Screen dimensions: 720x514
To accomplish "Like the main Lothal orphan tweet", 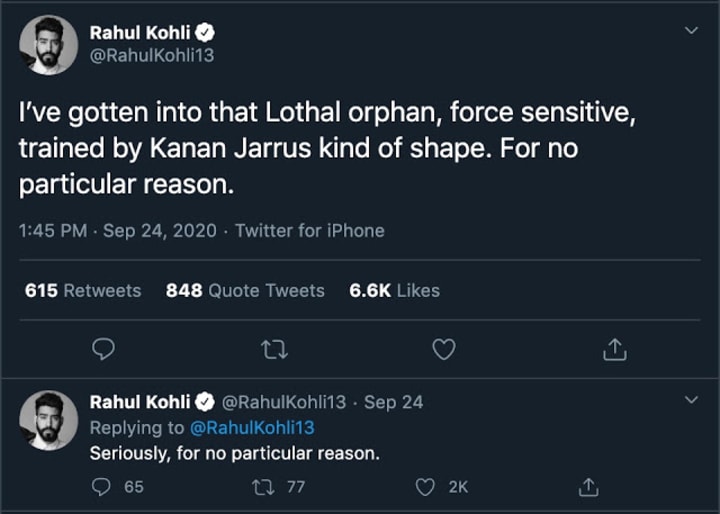I will coord(444,349).
